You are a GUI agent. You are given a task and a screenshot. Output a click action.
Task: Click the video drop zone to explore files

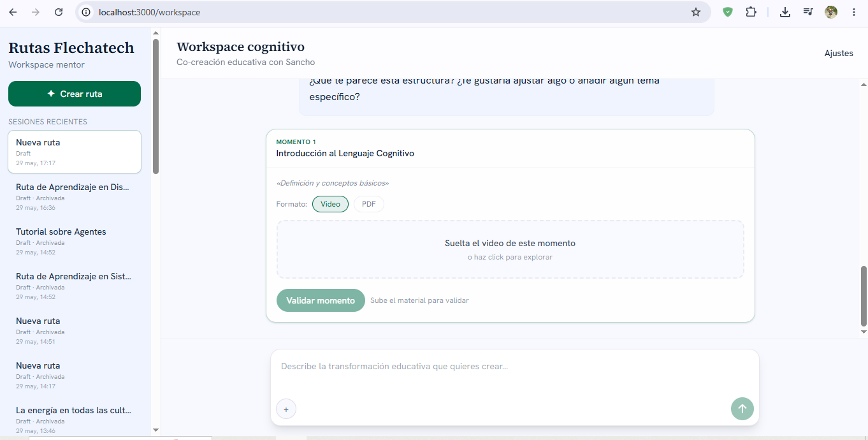[510, 249]
